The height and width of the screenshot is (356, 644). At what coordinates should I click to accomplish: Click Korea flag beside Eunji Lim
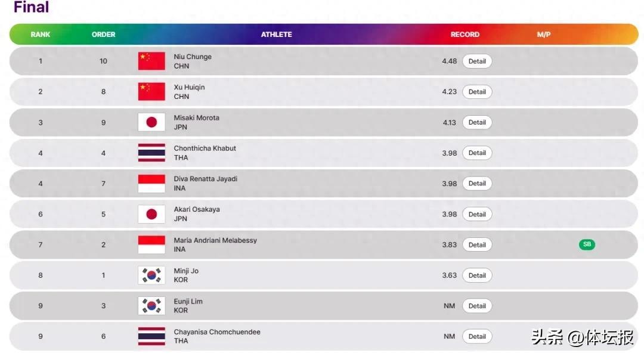click(151, 306)
